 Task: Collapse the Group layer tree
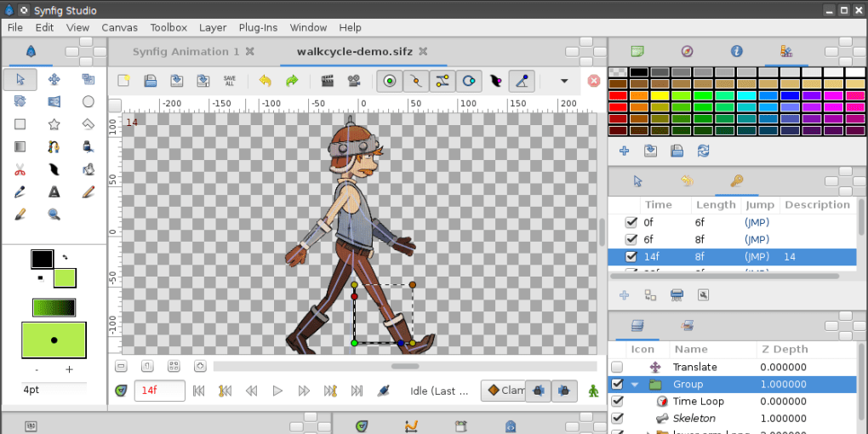pos(634,385)
